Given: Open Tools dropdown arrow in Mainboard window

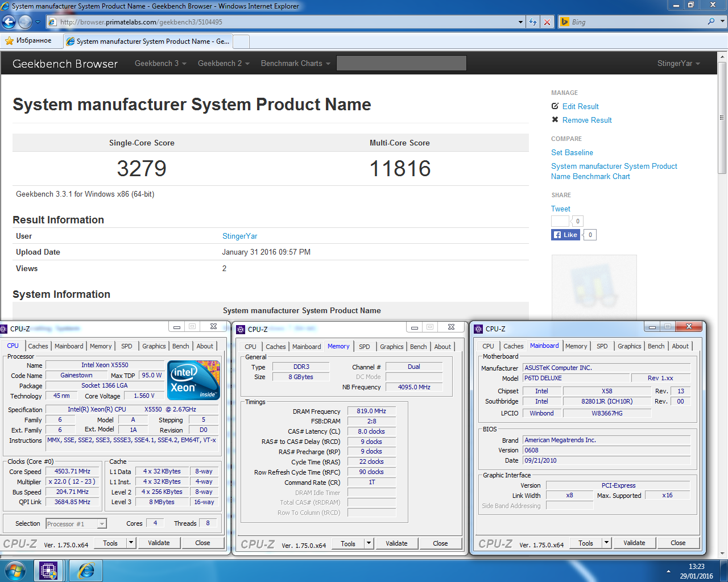Looking at the screenshot, I should 606,543.
